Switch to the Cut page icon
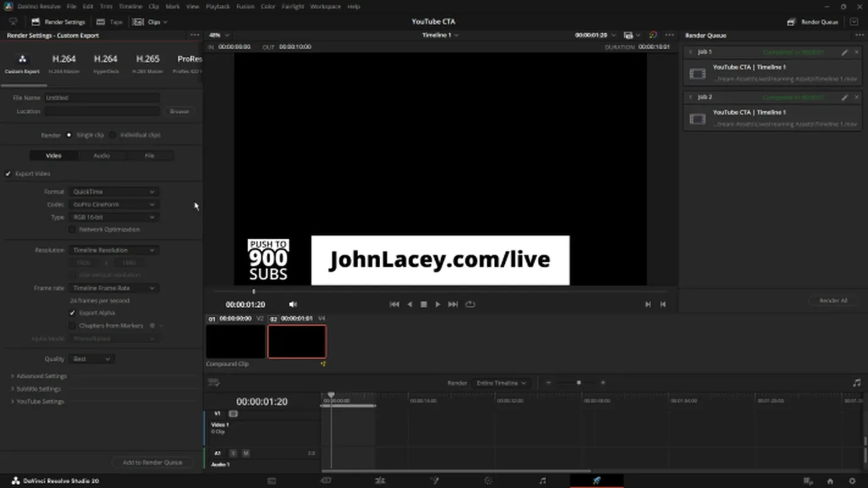 click(x=326, y=481)
